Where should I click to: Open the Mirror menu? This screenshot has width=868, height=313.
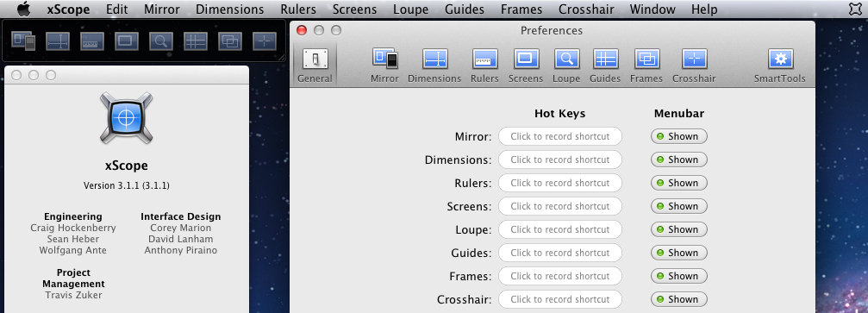[x=162, y=9]
